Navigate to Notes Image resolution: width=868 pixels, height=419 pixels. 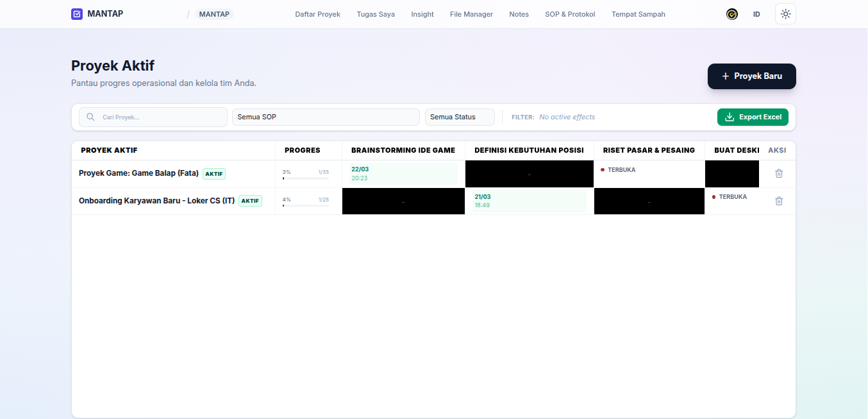[x=519, y=14]
